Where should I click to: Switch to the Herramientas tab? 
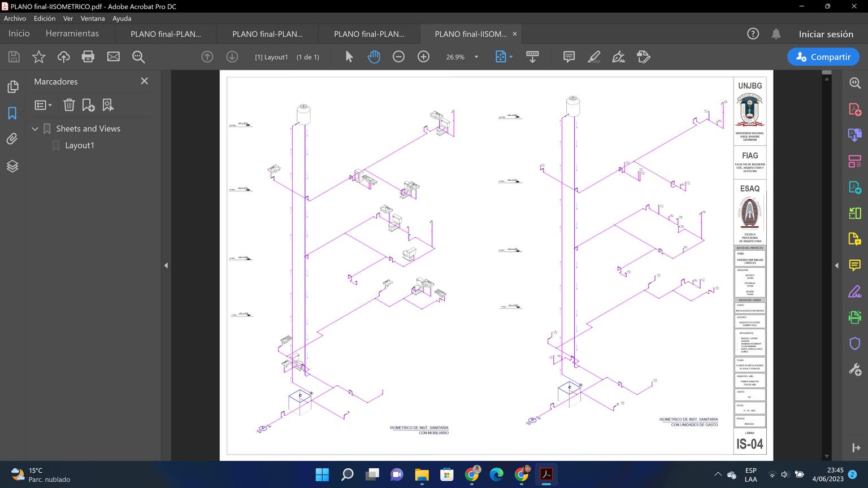point(72,33)
